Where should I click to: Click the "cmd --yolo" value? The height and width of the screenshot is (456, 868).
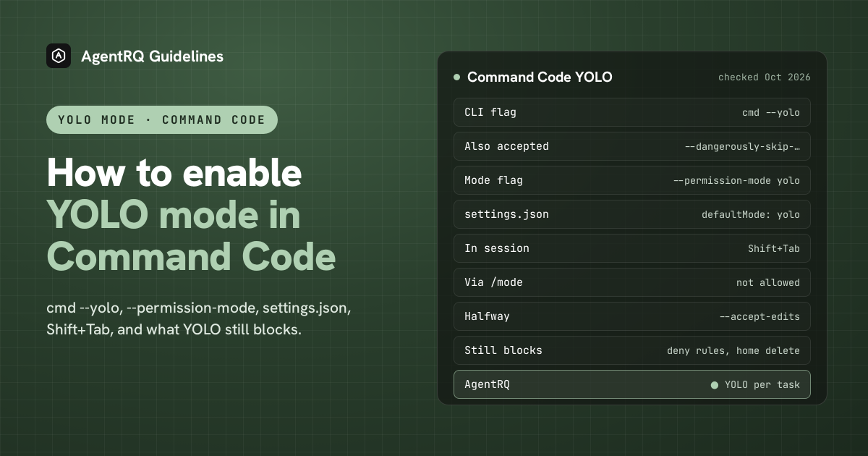[x=771, y=112]
